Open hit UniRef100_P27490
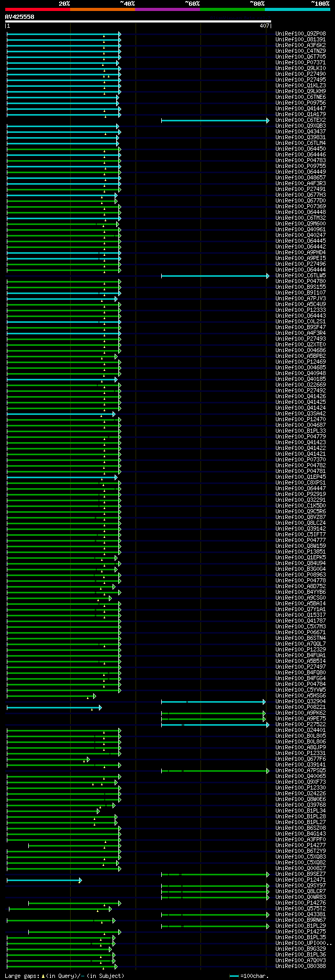 (300, 74)
